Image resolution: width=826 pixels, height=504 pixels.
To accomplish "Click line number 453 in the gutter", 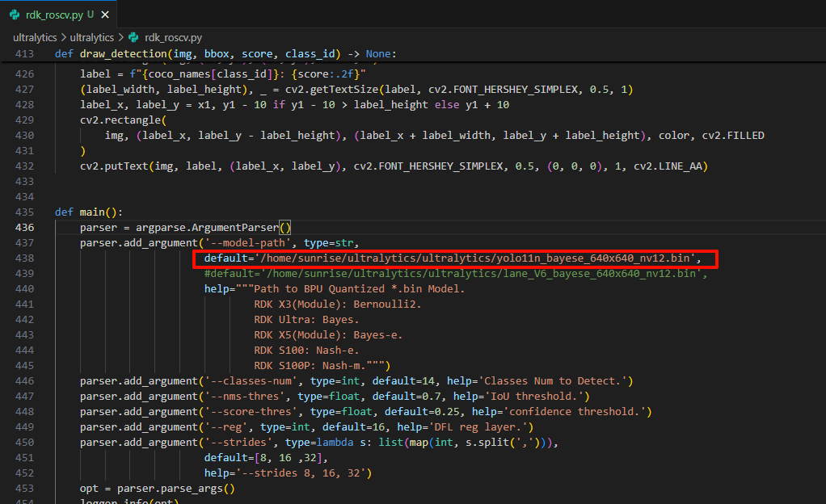I will click(25, 489).
